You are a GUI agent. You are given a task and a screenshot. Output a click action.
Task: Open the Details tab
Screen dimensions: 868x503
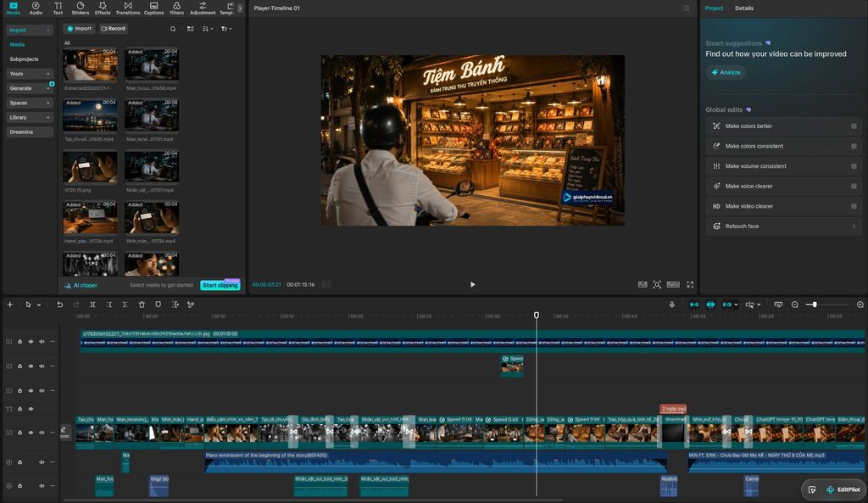[x=744, y=8]
